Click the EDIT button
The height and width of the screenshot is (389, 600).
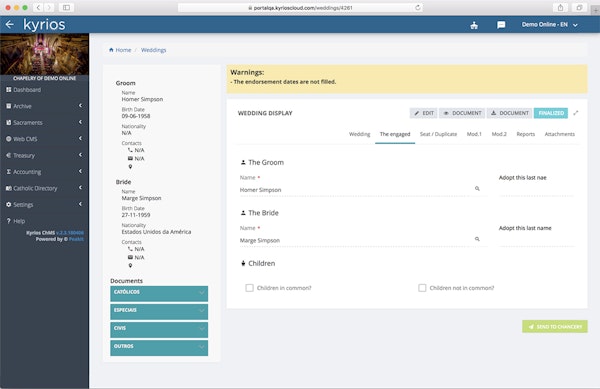point(424,113)
